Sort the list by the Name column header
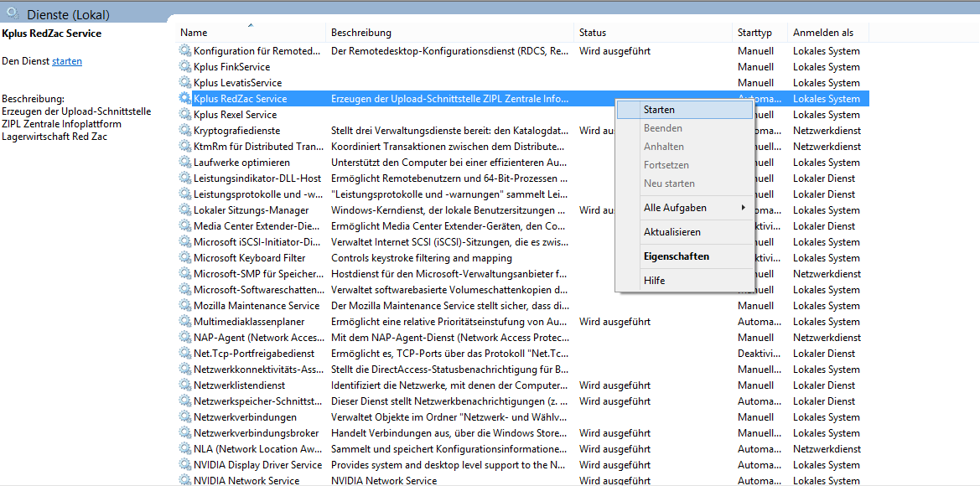 click(x=194, y=33)
